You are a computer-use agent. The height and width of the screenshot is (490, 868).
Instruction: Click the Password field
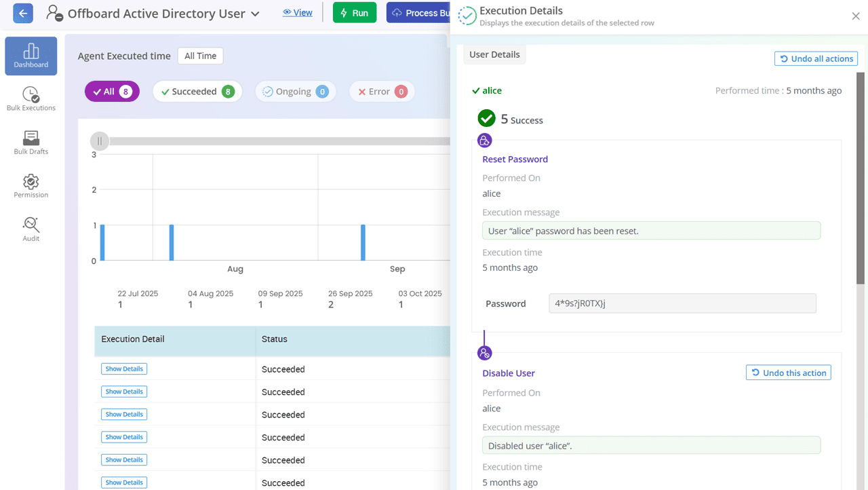click(x=682, y=303)
